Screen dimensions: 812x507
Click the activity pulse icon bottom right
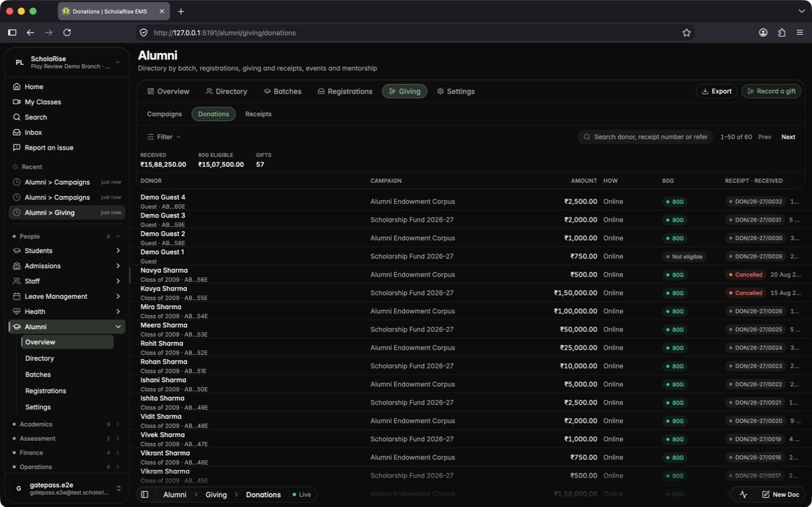[x=743, y=494]
